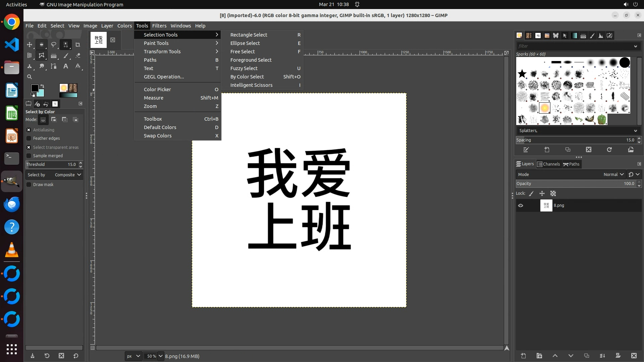
Task: Select the Crop tool in toolbox
Action: (x=78, y=45)
